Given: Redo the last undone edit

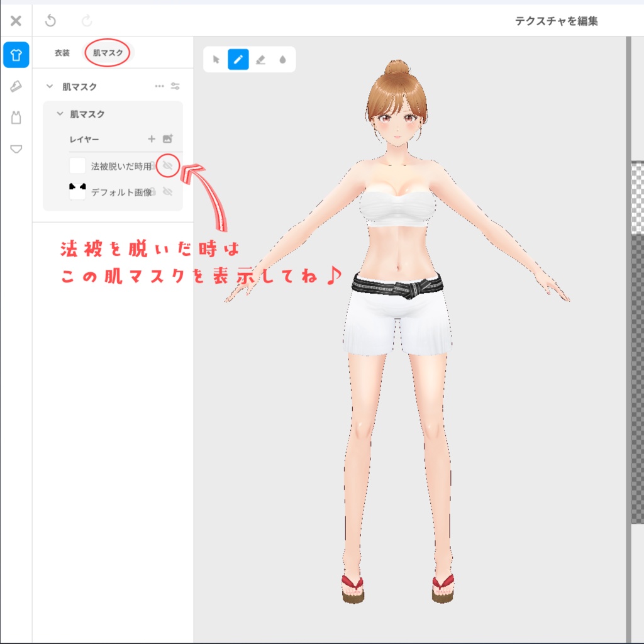Looking at the screenshot, I should (x=87, y=21).
